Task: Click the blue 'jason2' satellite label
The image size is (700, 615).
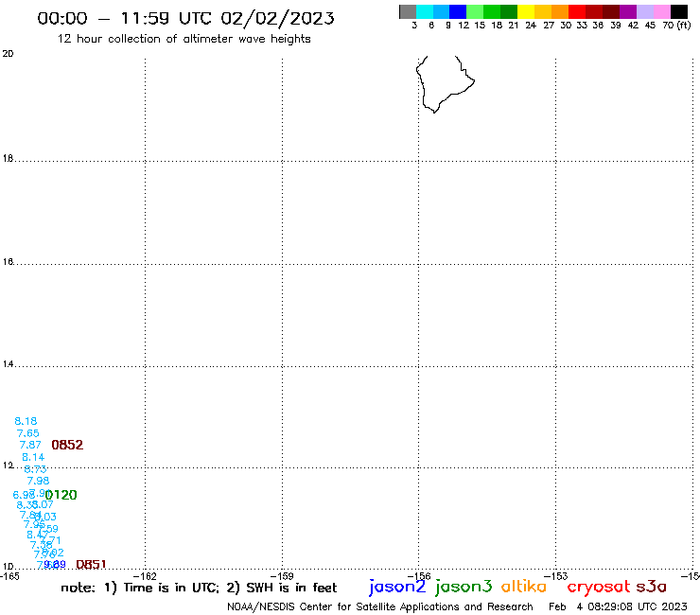Action: tap(397, 588)
